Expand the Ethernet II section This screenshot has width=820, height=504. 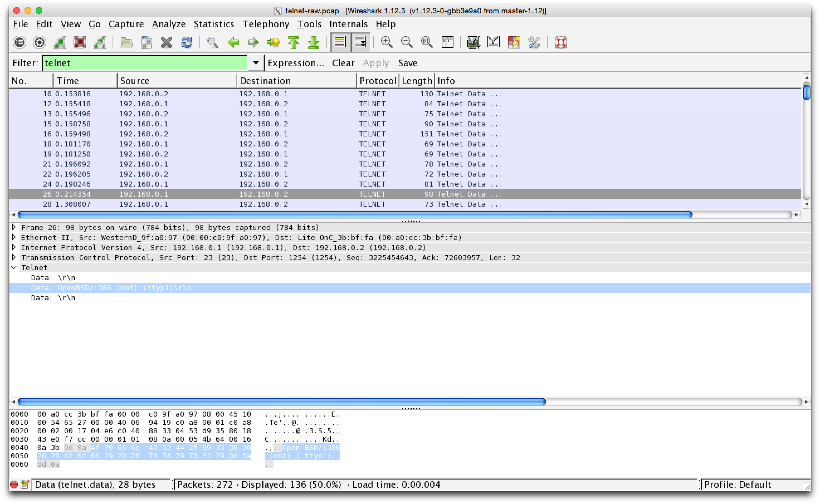14,237
